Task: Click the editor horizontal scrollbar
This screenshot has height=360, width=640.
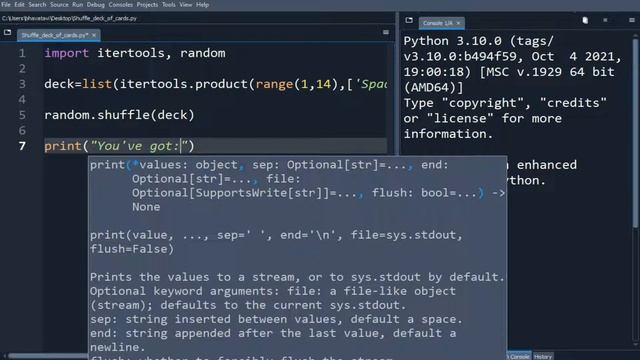Action: point(48,356)
